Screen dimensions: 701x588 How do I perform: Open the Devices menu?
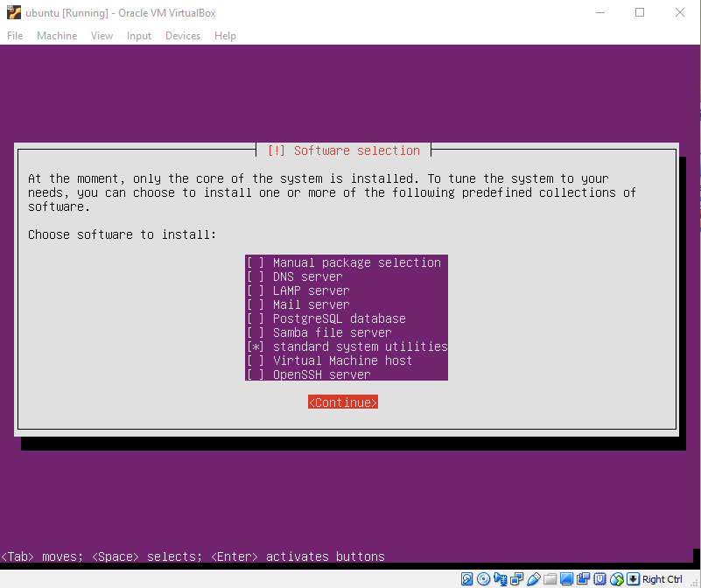tap(183, 36)
